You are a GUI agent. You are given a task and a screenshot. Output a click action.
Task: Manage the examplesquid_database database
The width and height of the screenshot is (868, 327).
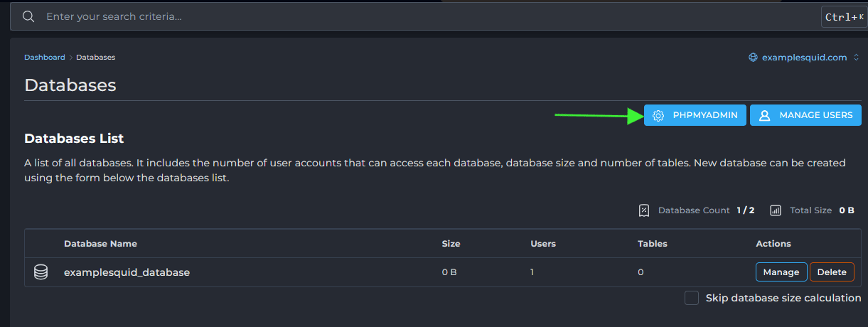click(x=781, y=272)
